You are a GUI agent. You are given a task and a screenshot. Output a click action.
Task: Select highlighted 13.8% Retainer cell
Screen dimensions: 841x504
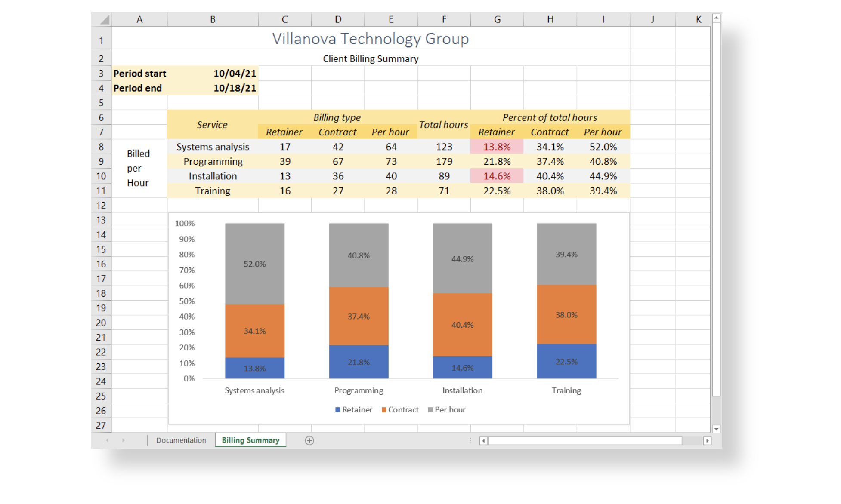(x=497, y=147)
